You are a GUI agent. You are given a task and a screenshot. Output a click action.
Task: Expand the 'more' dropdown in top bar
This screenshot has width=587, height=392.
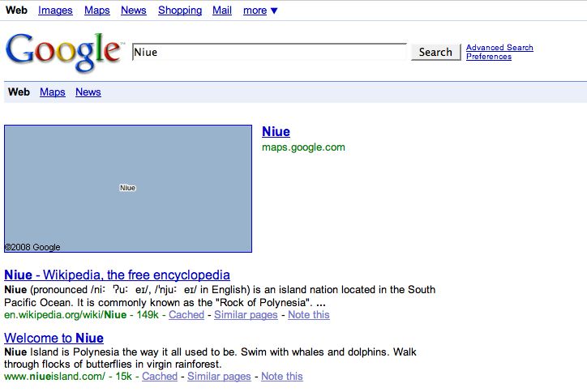[260, 11]
